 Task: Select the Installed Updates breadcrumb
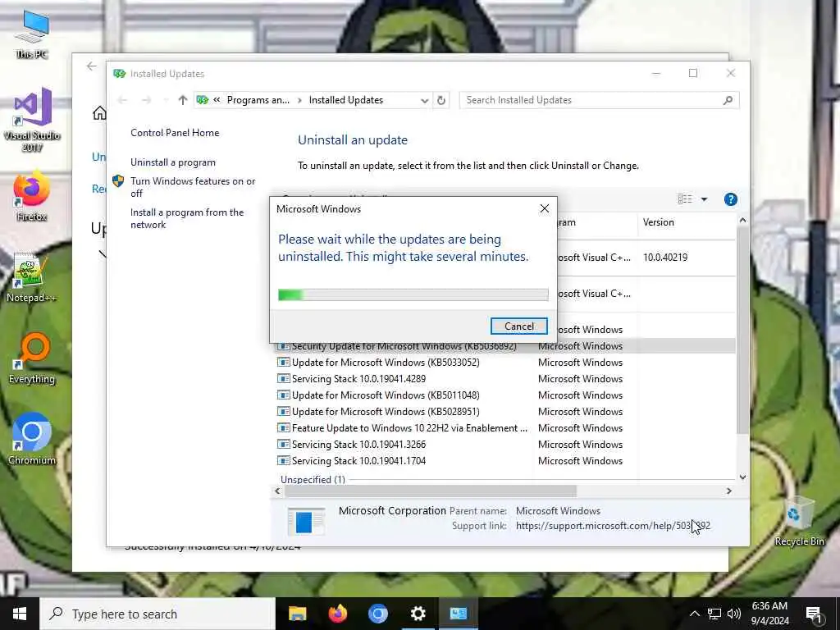pos(346,100)
